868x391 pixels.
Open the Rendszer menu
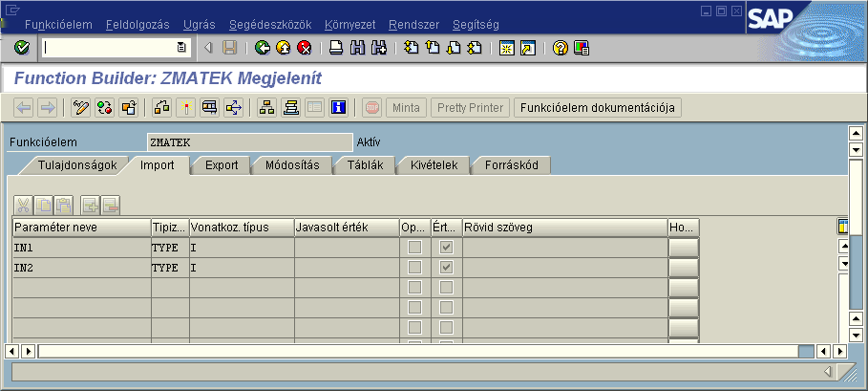pos(414,25)
